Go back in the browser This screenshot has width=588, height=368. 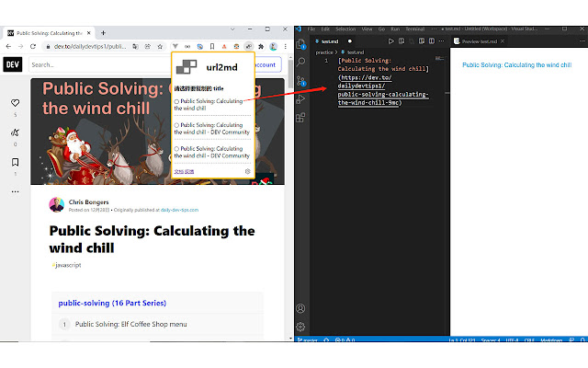[x=8, y=47]
